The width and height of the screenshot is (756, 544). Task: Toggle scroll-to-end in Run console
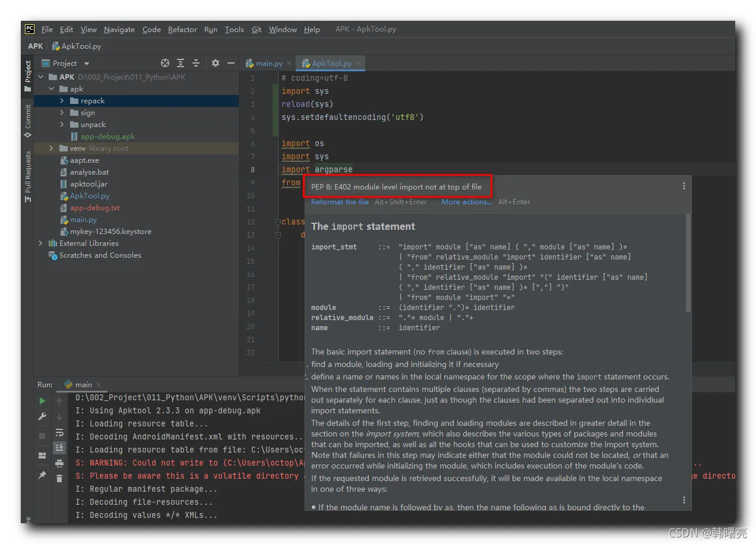pyautogui.click(x=59, y=447)
